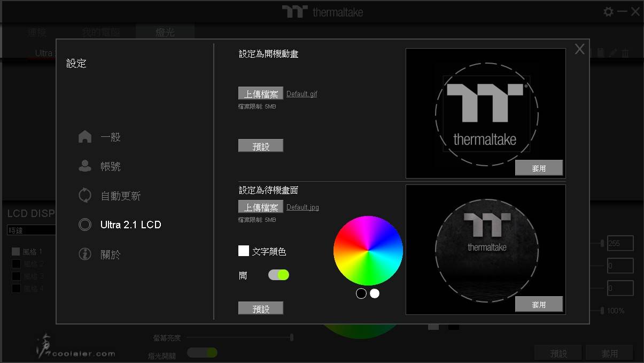Toggle the 開 text display switch
644x363 pixels.
point(278,275)
